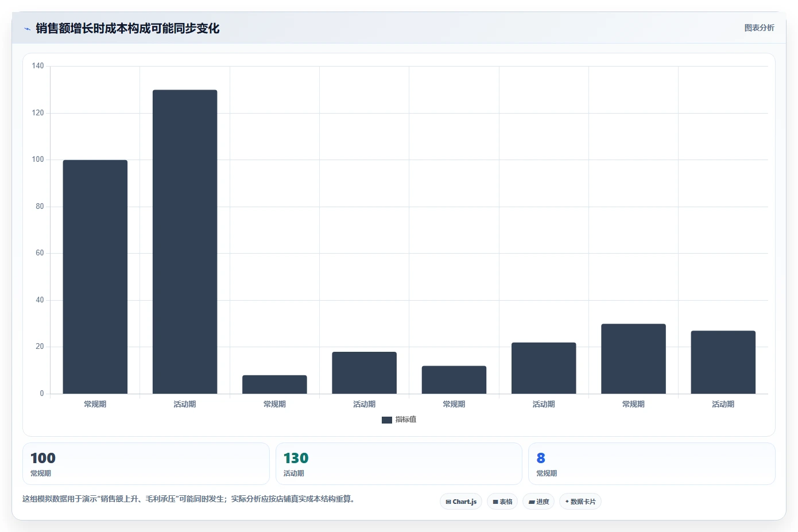The width and height of the screenshot is (798, 532).
Task: Click the 0 y-axis label
Action: (x=42, y=394)
